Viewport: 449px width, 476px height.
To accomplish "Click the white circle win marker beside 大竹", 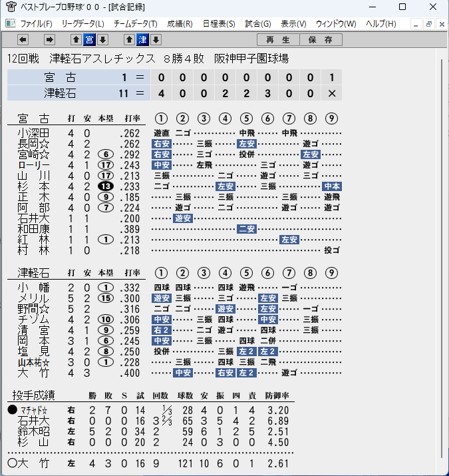I will (x=13, y=463).
